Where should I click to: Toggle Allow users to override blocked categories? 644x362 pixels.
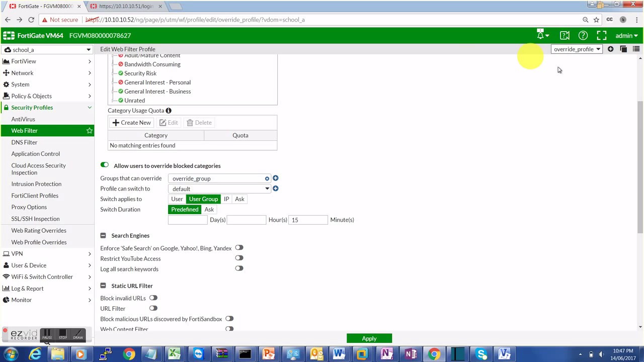105,165
